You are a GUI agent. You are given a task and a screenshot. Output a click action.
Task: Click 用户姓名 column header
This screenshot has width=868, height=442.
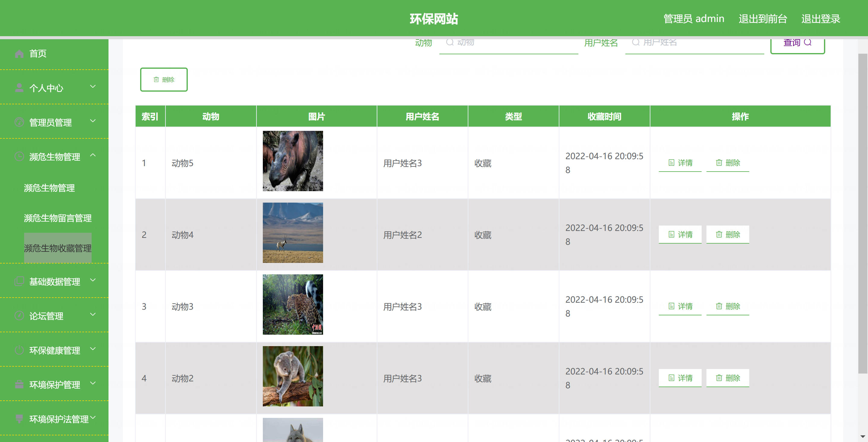(x=422, y=117)
